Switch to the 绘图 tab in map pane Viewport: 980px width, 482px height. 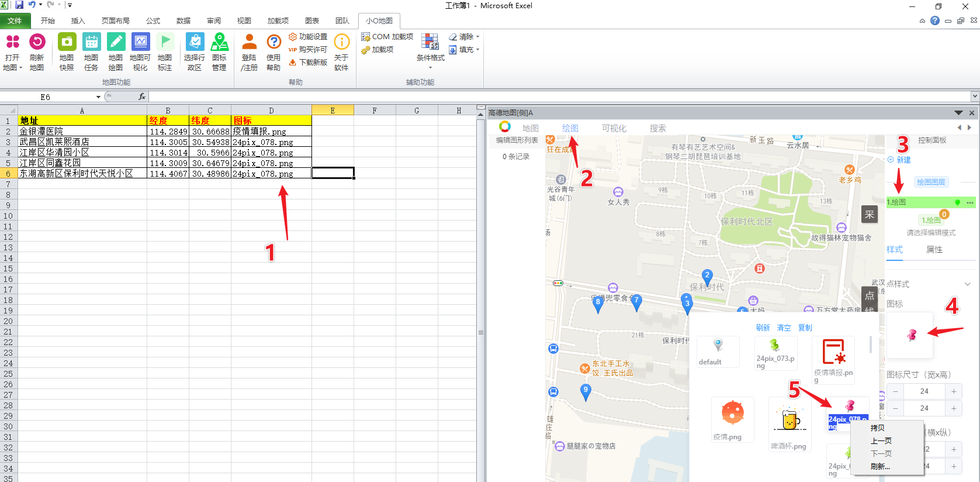click(x=570, y=128)
